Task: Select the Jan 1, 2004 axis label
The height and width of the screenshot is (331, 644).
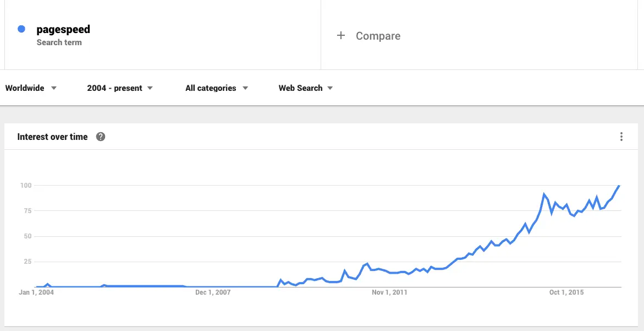Action: (x=36, y=292)
